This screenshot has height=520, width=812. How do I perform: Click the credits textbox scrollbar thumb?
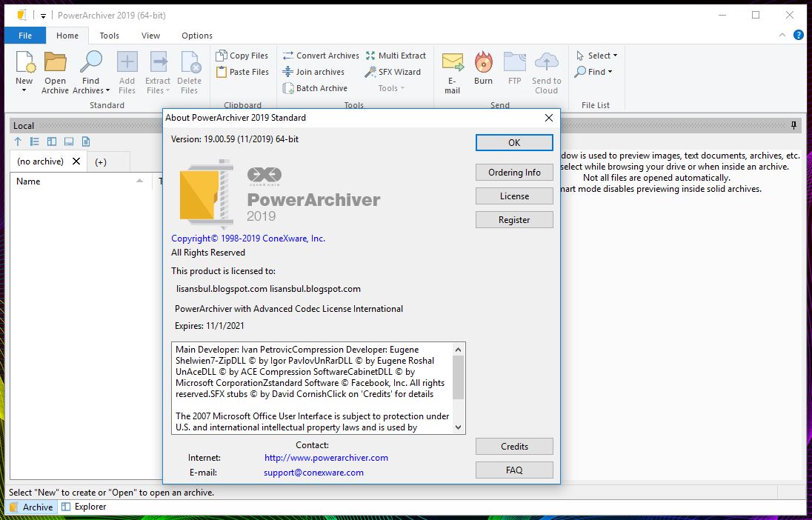point(458,377)
